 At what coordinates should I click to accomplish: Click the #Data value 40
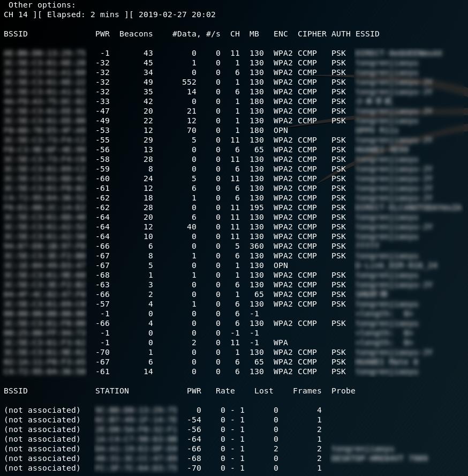[x=191, y=227]
